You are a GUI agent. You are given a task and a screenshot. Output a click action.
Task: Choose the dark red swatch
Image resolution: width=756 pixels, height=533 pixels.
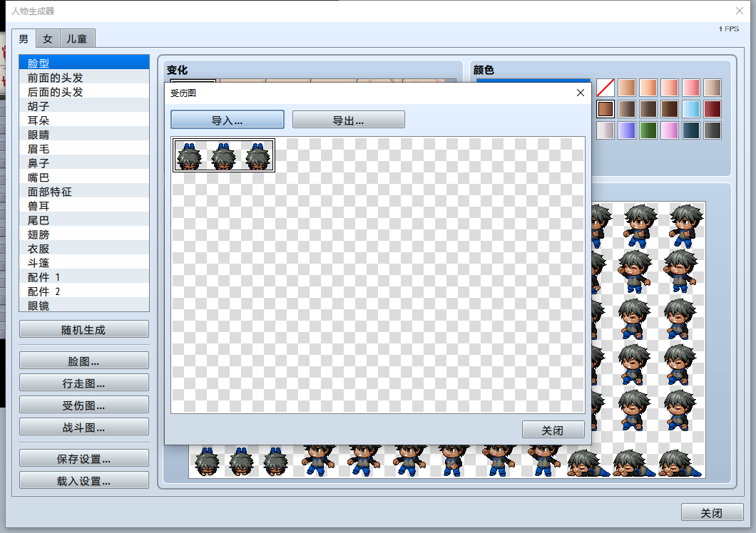[712, 109]
